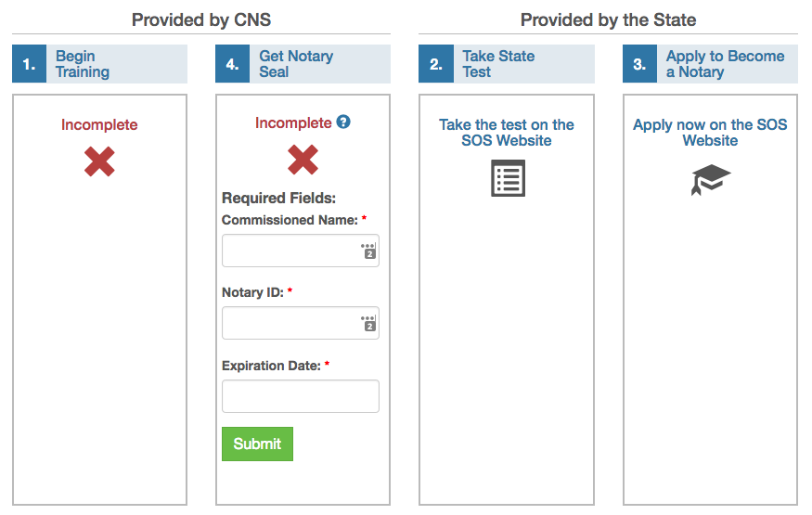The image size is (812, 515).
Task: Select the Get Notary Seal step header
Action: coord(296,64)
